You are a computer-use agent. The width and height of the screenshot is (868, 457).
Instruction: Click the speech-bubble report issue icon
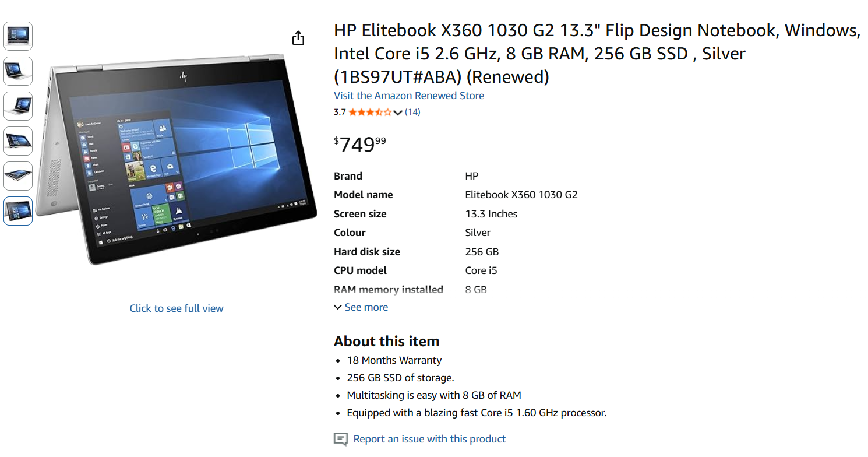point(340,439)
